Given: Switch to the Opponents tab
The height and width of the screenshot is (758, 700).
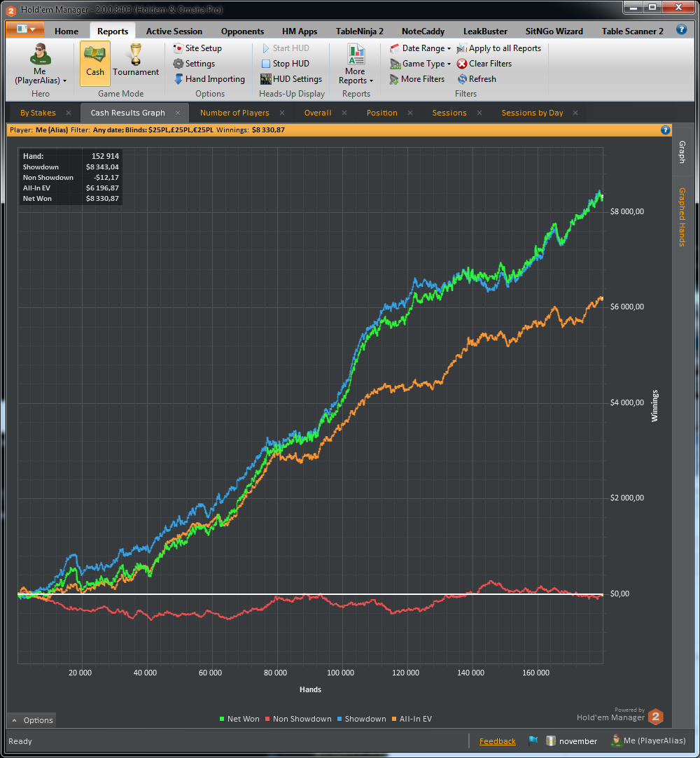Looking at the screenshot, I should [243, 31].
